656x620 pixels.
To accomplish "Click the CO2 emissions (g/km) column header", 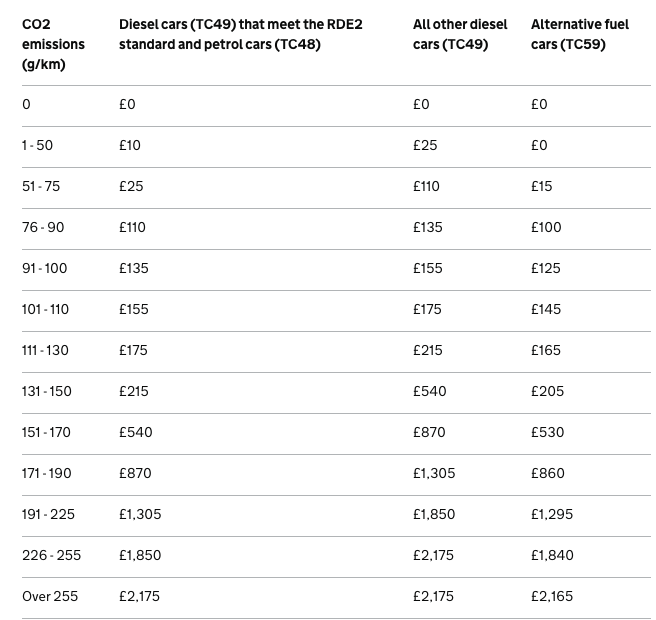I will (x=53, y=44).
